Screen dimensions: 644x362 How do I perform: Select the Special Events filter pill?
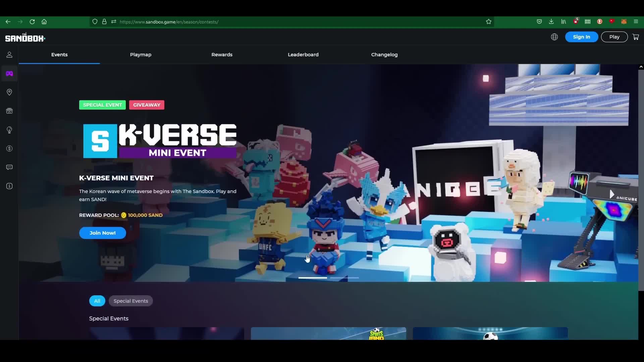coord(131,301)
